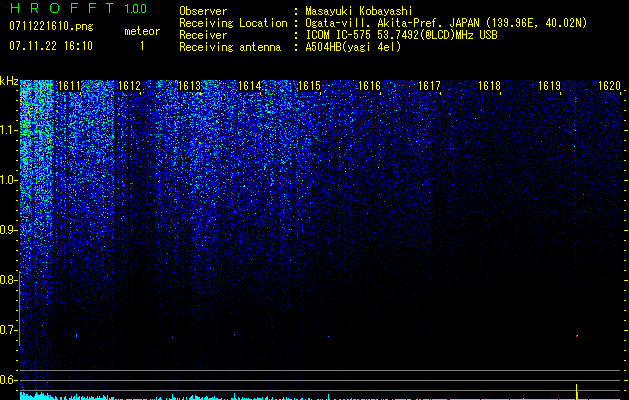Click the Ogata-vill. Akita-Pref. JAPAN location text
Viewport: 629px width, 400px height.
(x=446, y=23)
